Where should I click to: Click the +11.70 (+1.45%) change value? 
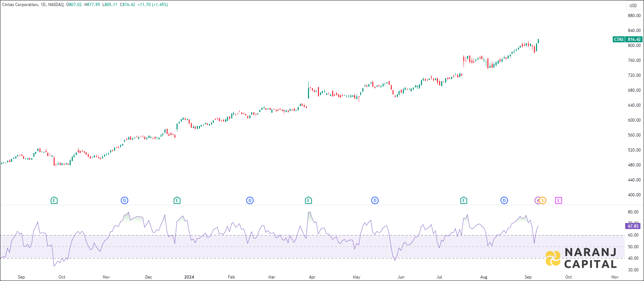(x=153, y=5)
